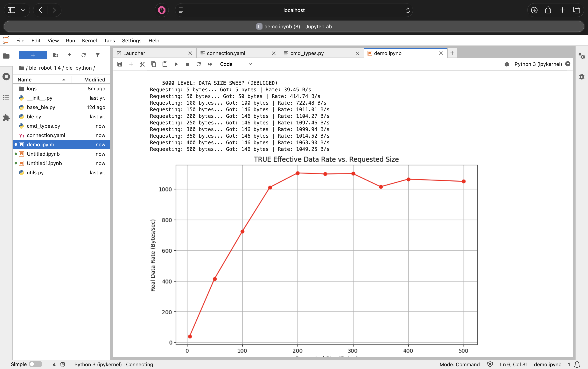Toggle the Name column sort arrow
588x369 pixels.
tap(64, 80)
